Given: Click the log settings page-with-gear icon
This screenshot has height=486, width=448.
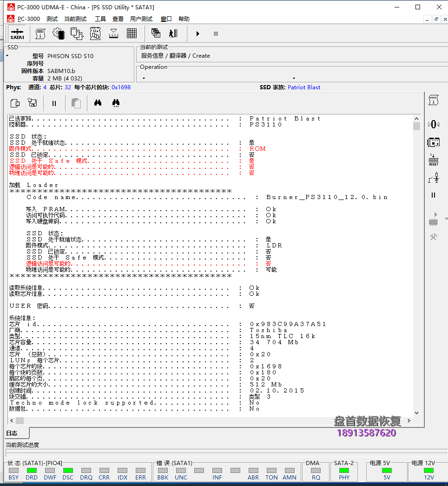Looking at the screenshot, I should tap(15, 103).
